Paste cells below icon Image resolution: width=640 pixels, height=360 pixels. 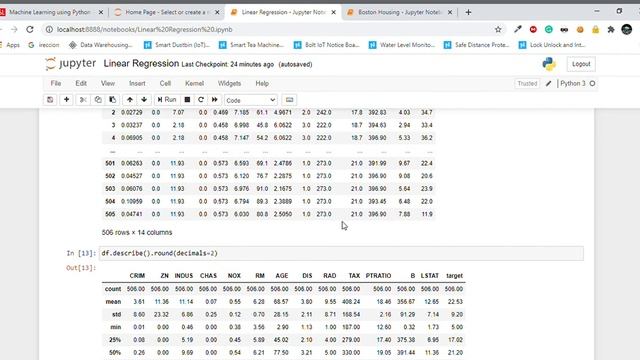113,100
